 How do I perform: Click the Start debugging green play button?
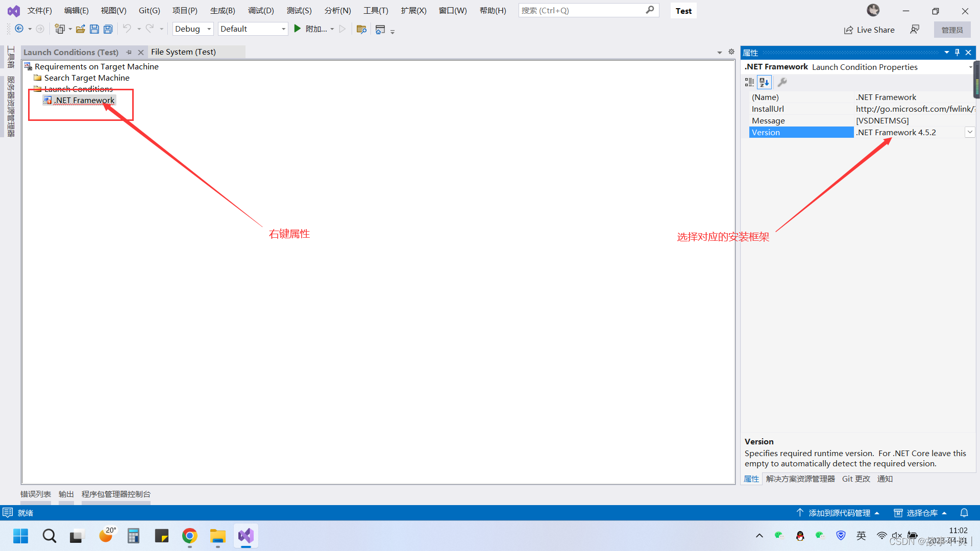coord(298,28)
